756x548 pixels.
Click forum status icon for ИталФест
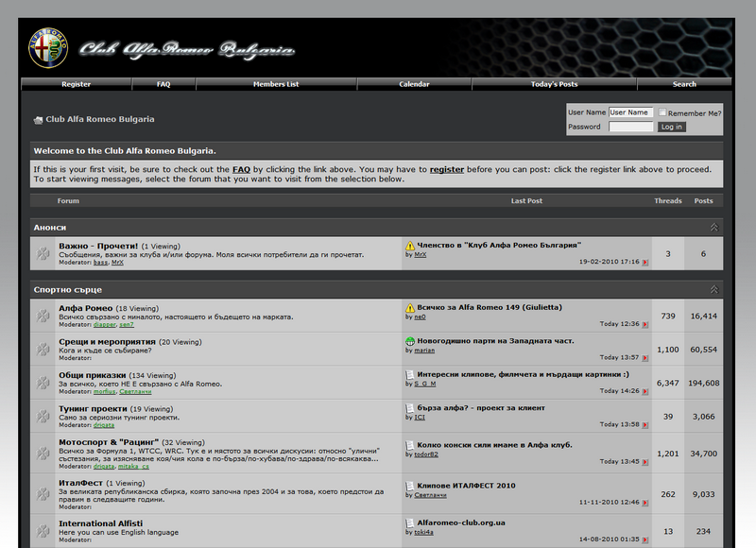pos(43,494)
